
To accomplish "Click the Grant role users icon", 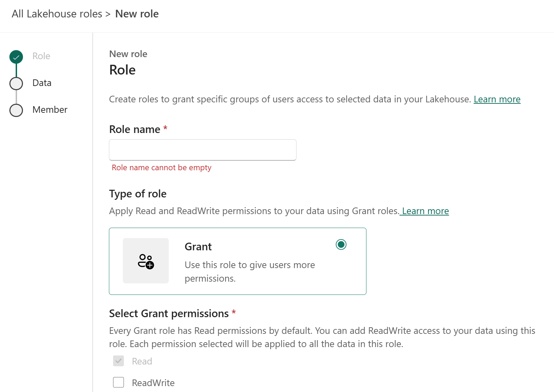I will (x=146, y=261).
